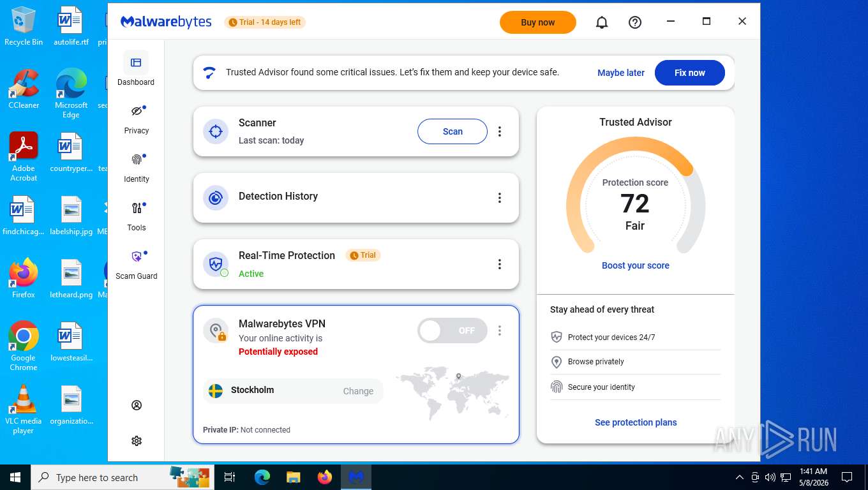The image size is (868, 490).
Task: Click the Malwarebytes logo
Action: click(166, 22)
